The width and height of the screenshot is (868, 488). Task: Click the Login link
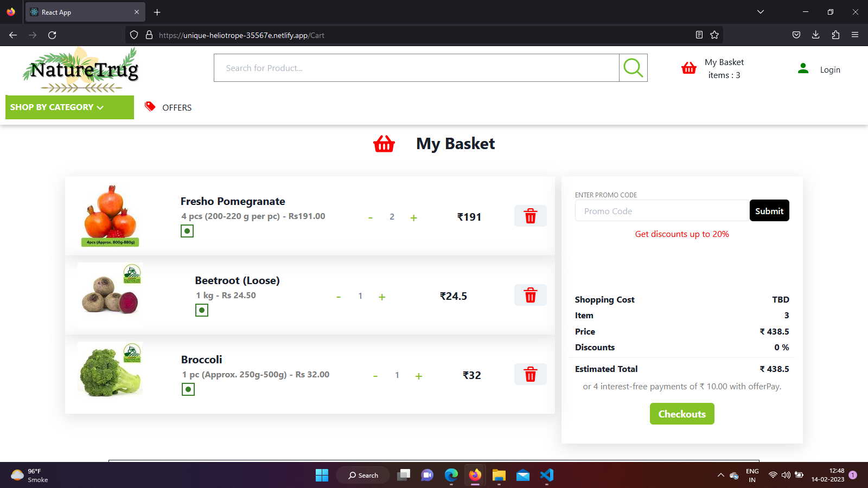pyautogui.click(x=830, y=69)
